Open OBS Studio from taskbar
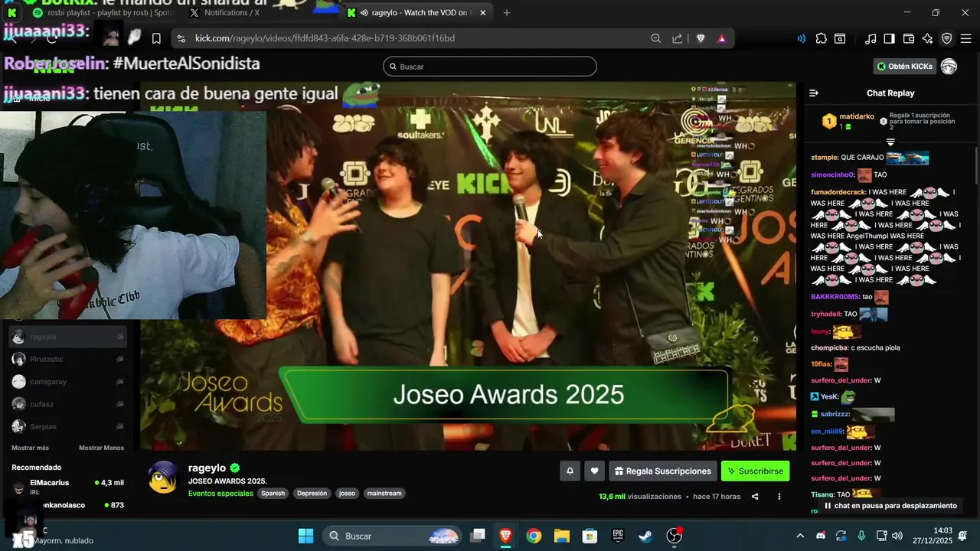980x551 pixels. coord(674,536)
